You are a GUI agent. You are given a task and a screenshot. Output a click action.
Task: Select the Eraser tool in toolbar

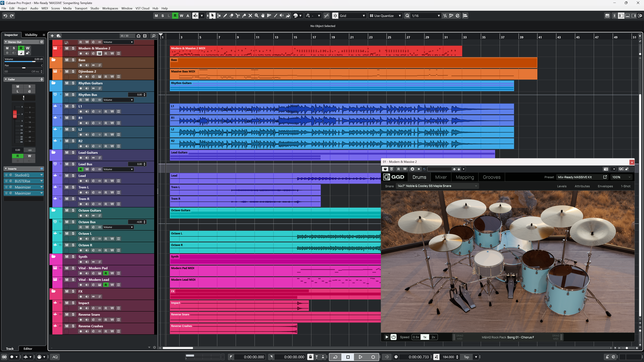[x=231, y=16]
